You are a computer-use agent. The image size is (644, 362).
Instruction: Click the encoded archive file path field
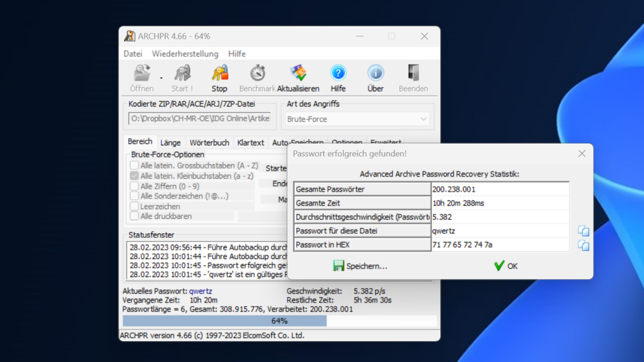[x=200, y=119]
